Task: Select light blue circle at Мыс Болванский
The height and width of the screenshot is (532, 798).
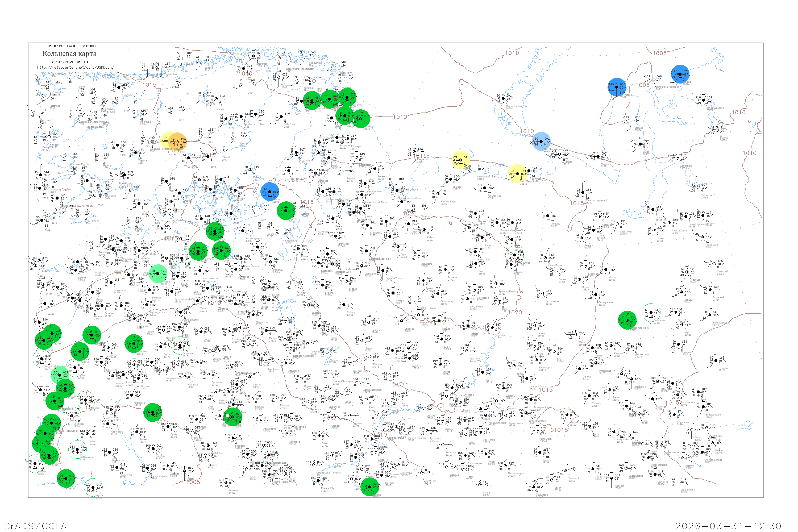Action: 541,142
